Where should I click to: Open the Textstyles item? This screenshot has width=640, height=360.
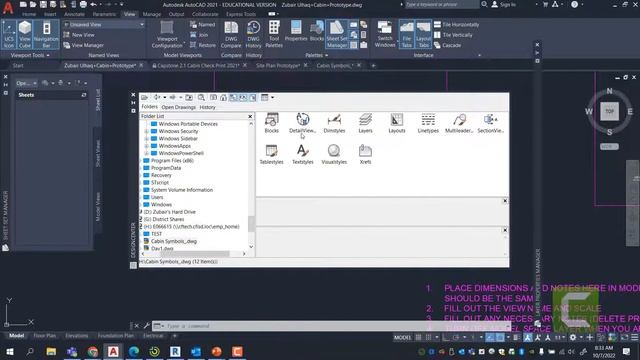pos(302,155)
